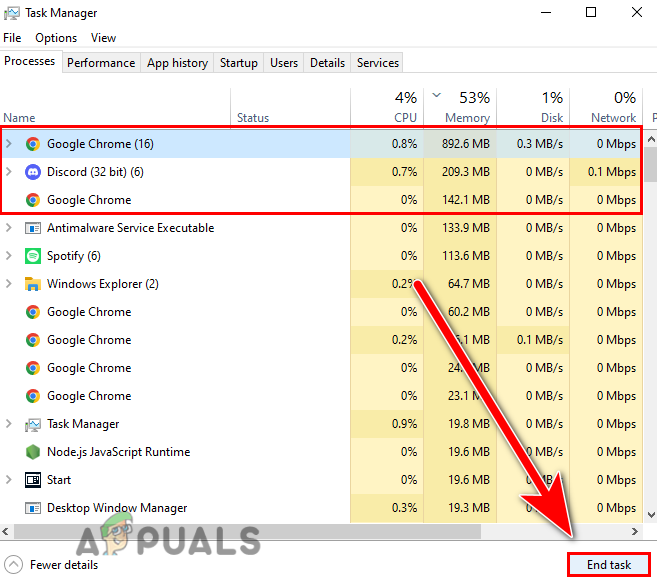657x588 pixels.
Task: Switch to the Details tab
Action: (327, 63)
